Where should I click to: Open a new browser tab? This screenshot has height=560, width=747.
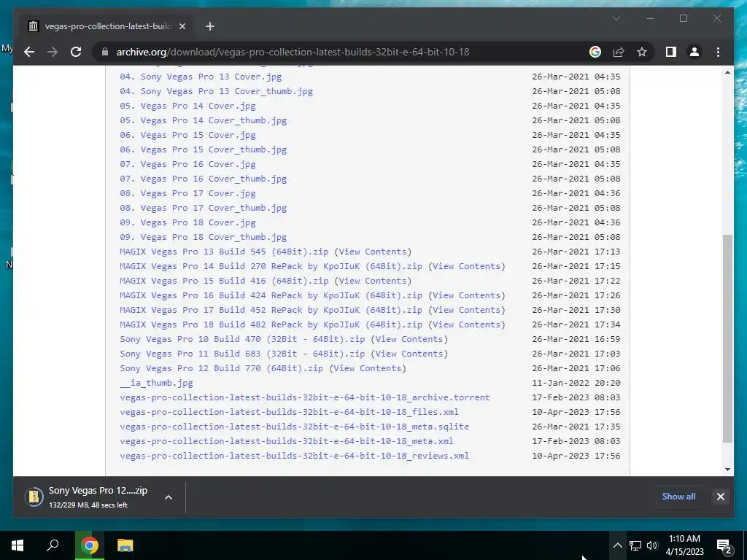[x=210, y=26]
